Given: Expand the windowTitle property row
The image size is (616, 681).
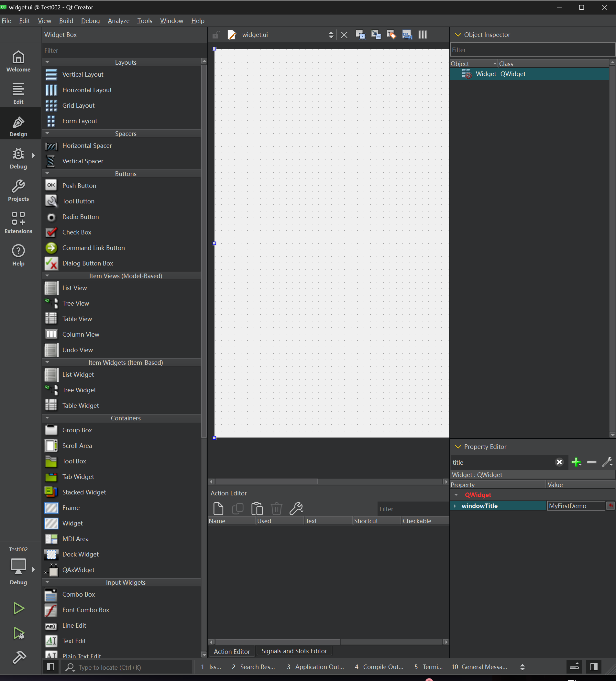Looking at the screenshot, I should [455, 506].
